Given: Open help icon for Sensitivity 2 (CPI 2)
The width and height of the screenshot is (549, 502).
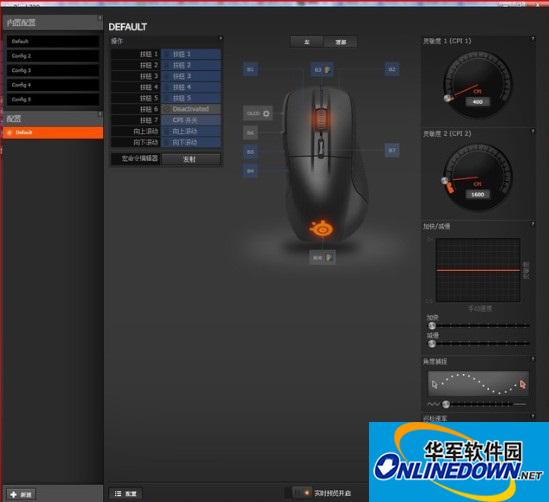Looking at the screenshot, I should click(x=533, y=131).
